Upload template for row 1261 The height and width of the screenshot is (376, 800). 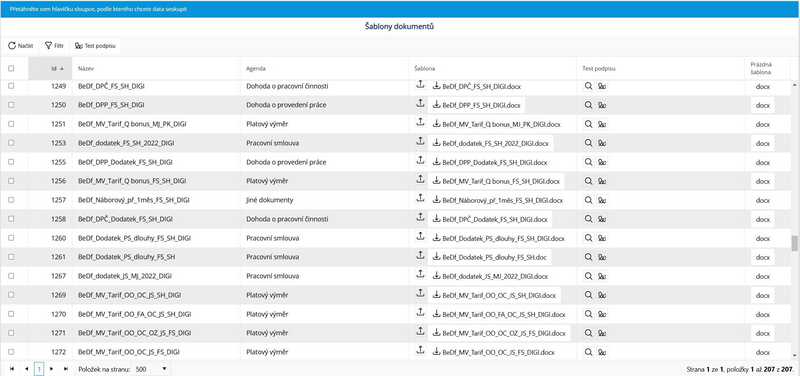pyautogui.click(x=420, y=257)
